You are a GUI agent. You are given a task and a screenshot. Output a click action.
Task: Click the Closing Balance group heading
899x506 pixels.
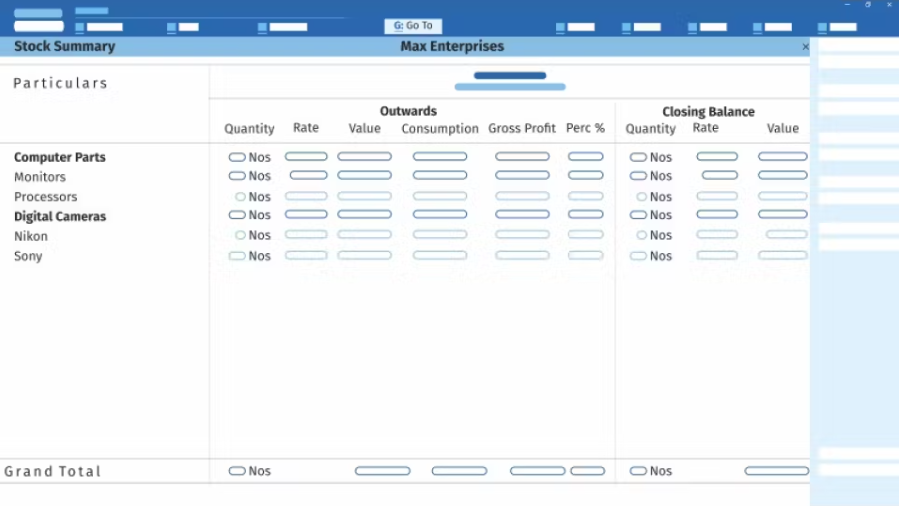[708, 112]
